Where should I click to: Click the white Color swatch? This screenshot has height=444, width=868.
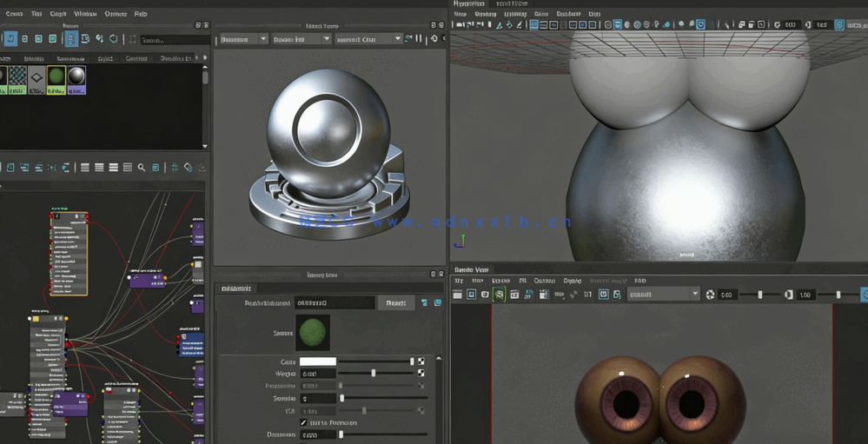[318, 361]
